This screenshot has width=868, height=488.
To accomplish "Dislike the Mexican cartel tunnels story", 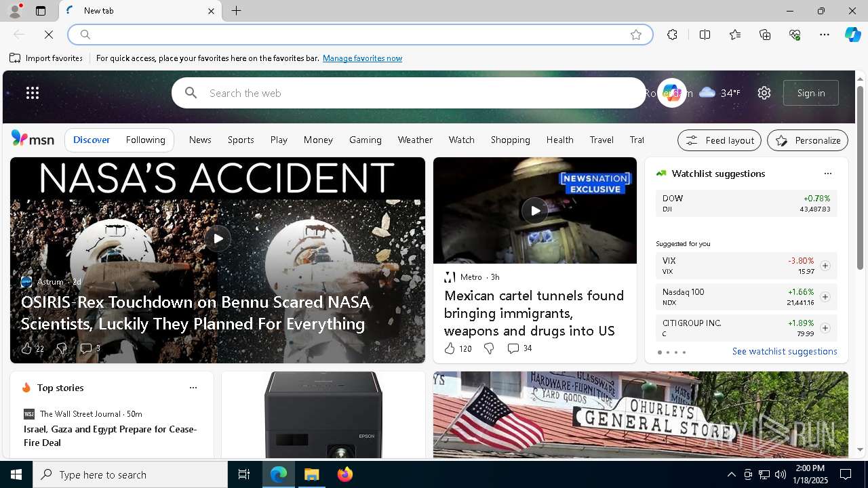I will click(488, 348).
